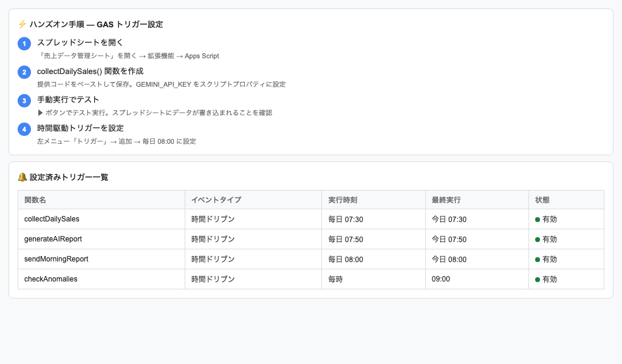Select the blue step 3 circle
The height and width of the screenshot is (364, 622).
(24, 101)
